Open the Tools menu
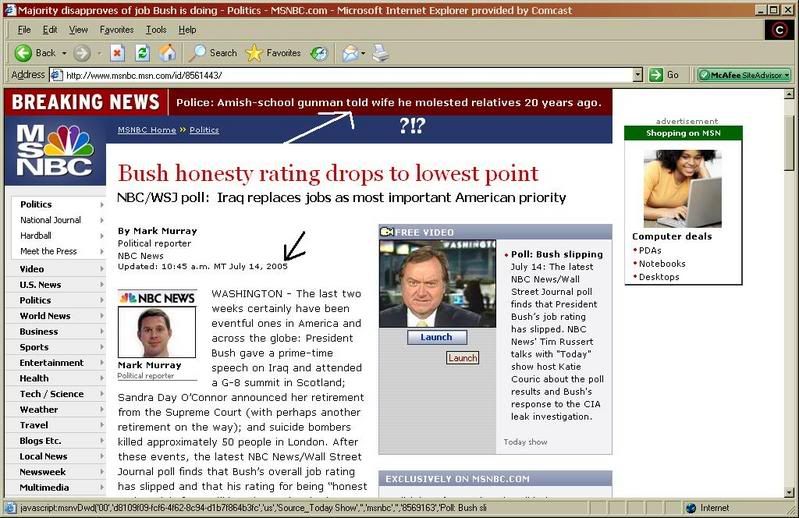This screenshot has height=518, width=799. click(x=156, y=30)
